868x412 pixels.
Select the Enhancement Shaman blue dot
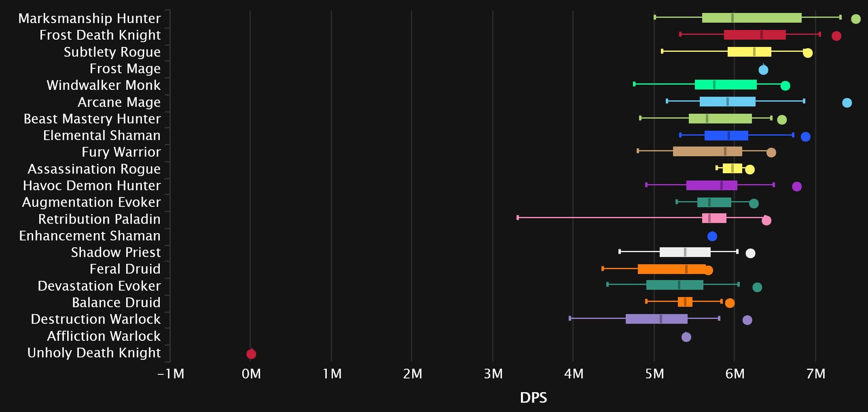click(x=712, y=236)
